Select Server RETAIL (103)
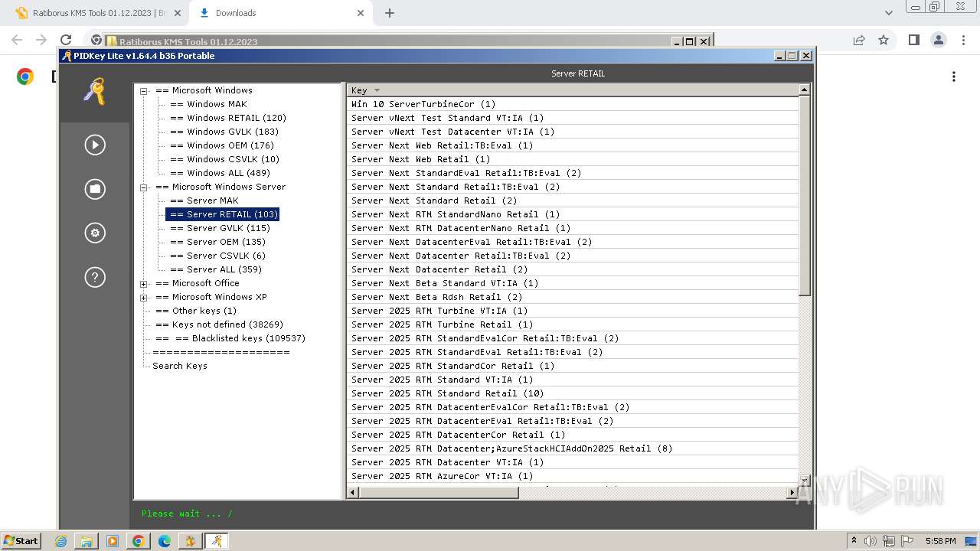Viewport: 980px width, 551px height. click(x=223, y=214)
